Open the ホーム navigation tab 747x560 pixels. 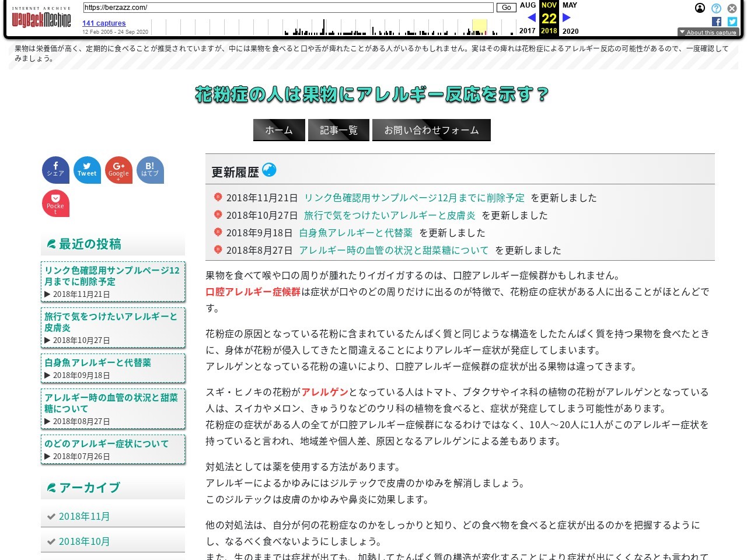(x=279, y=130)
